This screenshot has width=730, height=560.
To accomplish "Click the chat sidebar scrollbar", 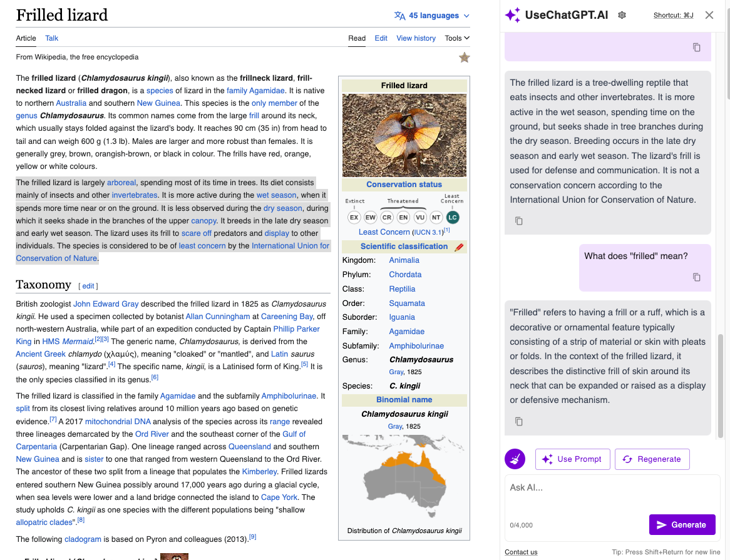I will 720,385.
